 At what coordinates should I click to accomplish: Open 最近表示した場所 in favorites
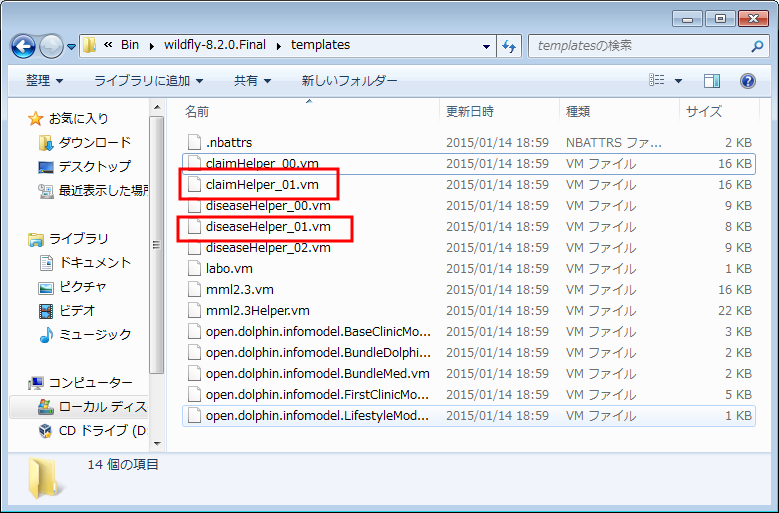[93, 190]
